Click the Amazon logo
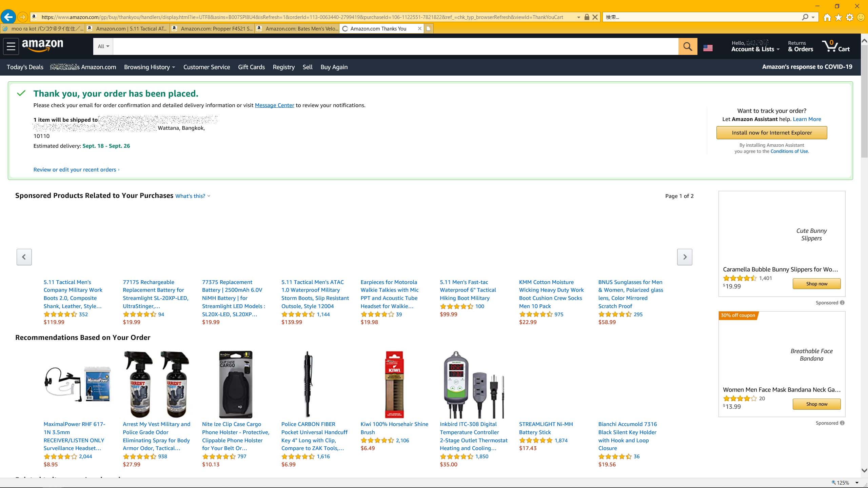The height and width of the screenshot is (488, 868). 43,46
